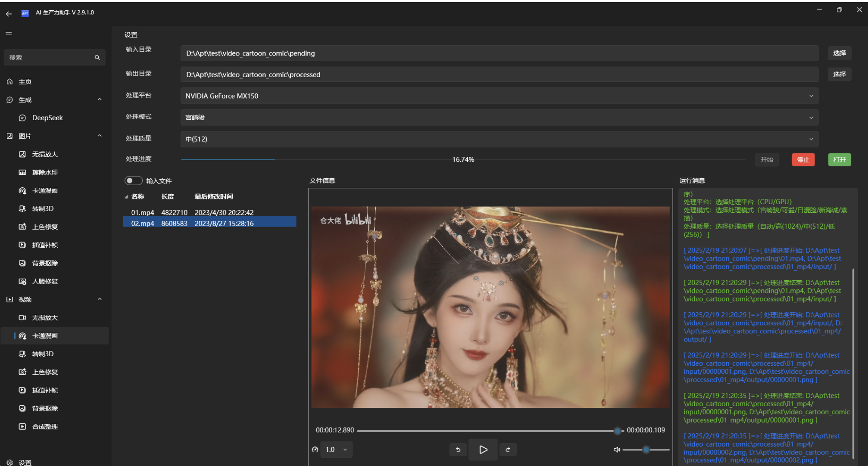Click the 插值补帧 icon under 视频

(x=22, y=390)
